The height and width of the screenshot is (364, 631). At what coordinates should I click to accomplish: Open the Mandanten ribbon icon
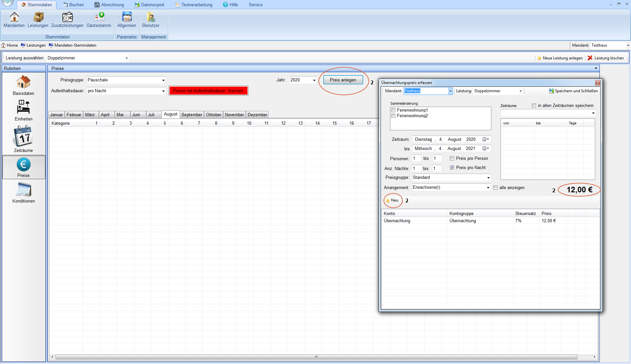pos(14,20)
